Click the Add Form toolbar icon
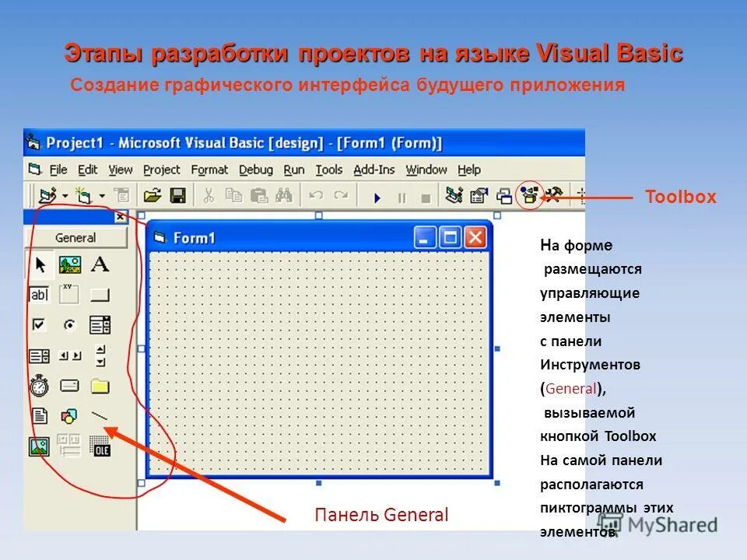Viewport: 747px width, 560px height. coord(84,195)
